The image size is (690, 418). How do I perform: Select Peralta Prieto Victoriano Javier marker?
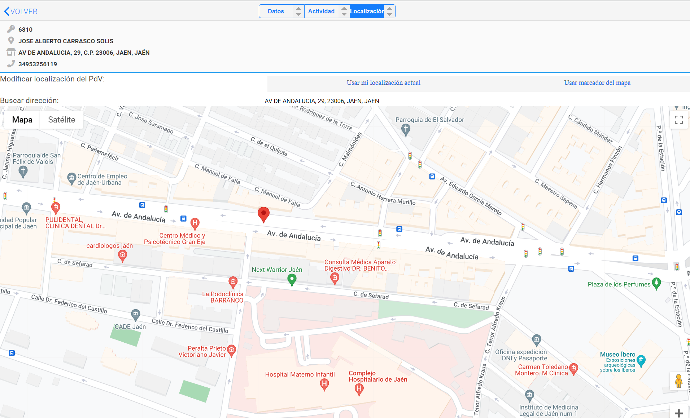[231, 350]
